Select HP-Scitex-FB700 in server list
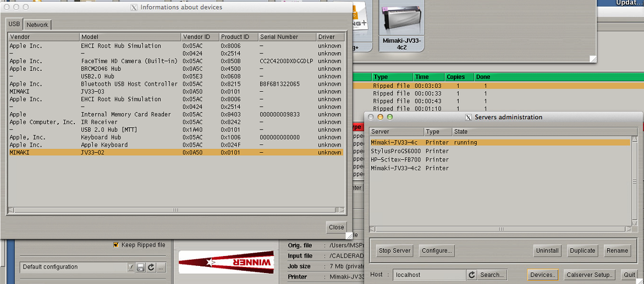This screenshot has height=284, width=644. click(500, 160)
